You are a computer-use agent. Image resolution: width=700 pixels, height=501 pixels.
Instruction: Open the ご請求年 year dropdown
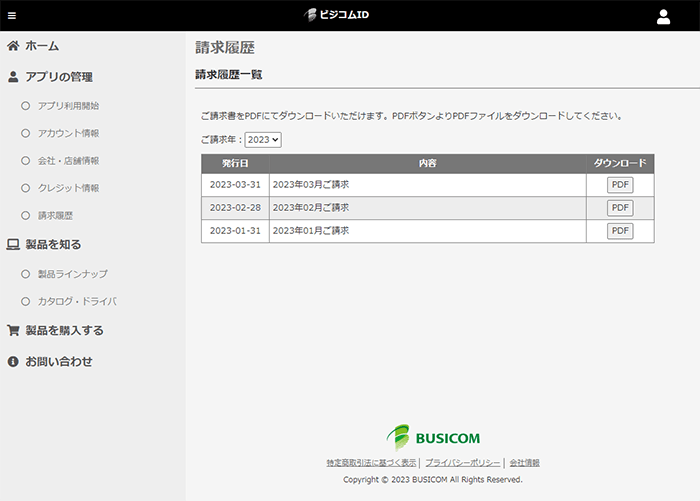[x=263, y=141]
